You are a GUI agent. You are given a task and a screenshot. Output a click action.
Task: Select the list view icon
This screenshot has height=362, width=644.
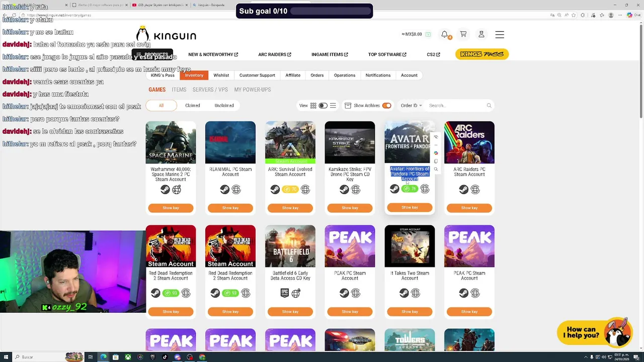point(333,106)
